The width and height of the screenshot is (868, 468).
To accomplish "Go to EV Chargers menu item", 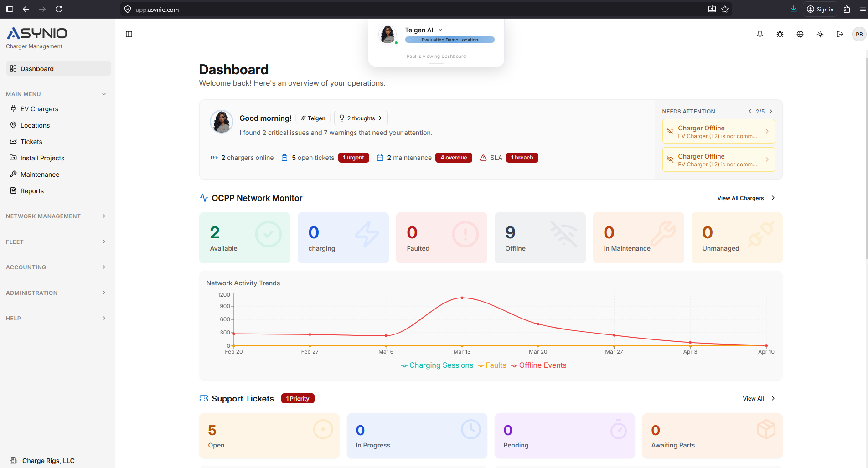I will coord(58,109).
